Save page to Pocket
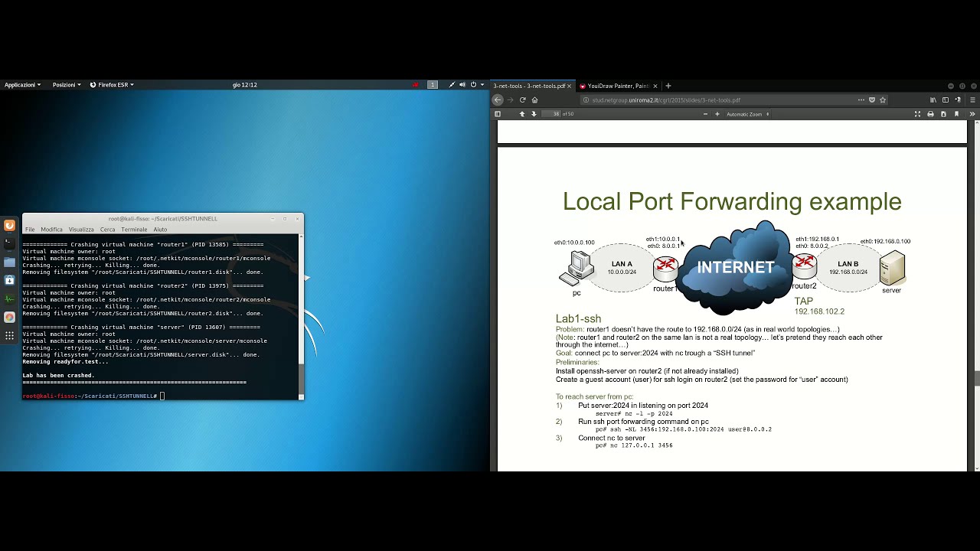The height and width of the screenshot is (551, 980). coord(872,99)
